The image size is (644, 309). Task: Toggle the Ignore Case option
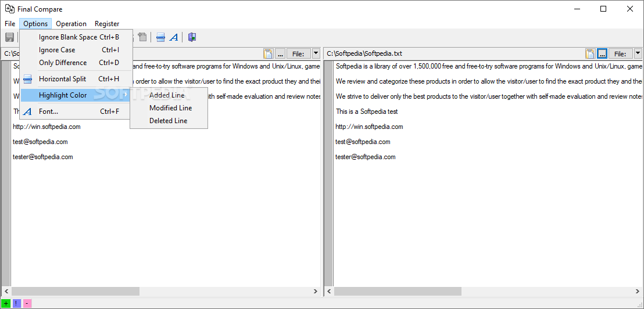tap(76, 49)
